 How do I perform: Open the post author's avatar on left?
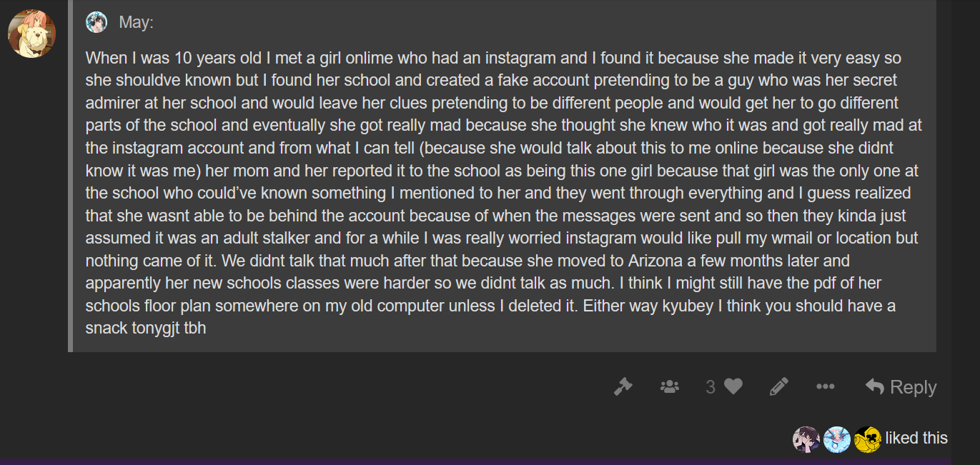[x=31, y=34]
